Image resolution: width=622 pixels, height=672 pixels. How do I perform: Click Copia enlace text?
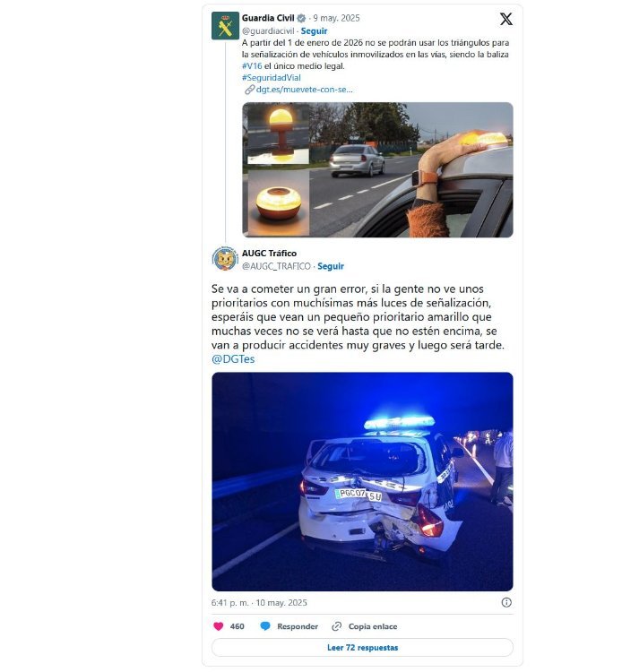tap(373, 626)
